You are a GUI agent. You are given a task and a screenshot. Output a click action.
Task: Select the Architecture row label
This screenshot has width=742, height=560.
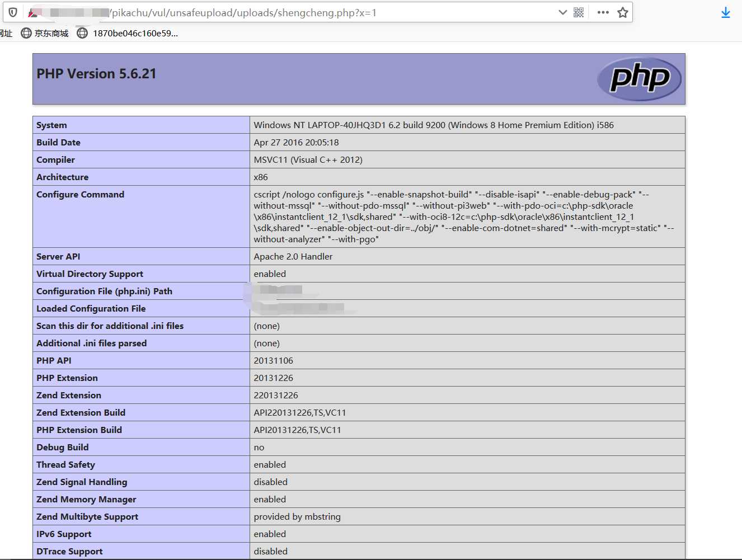62,177
